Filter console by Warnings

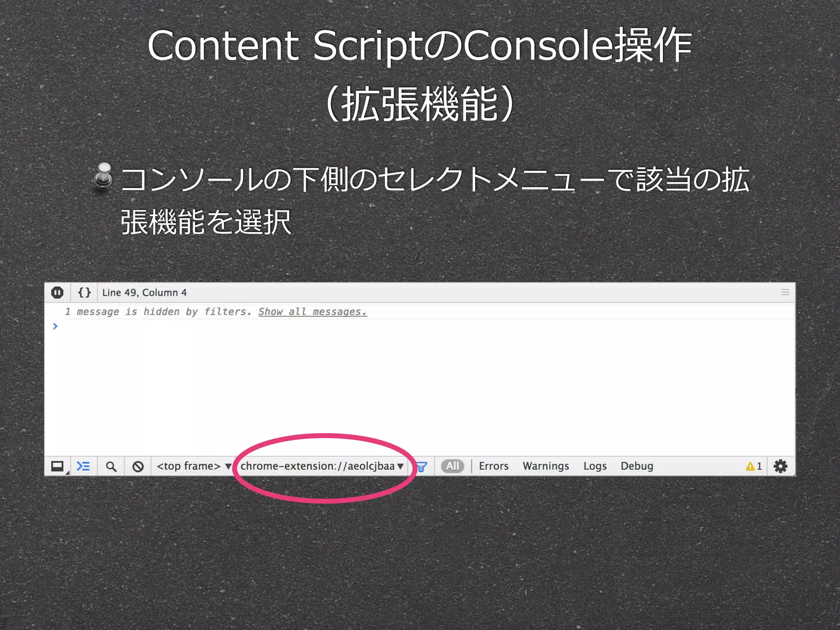[x=546, y=466]
